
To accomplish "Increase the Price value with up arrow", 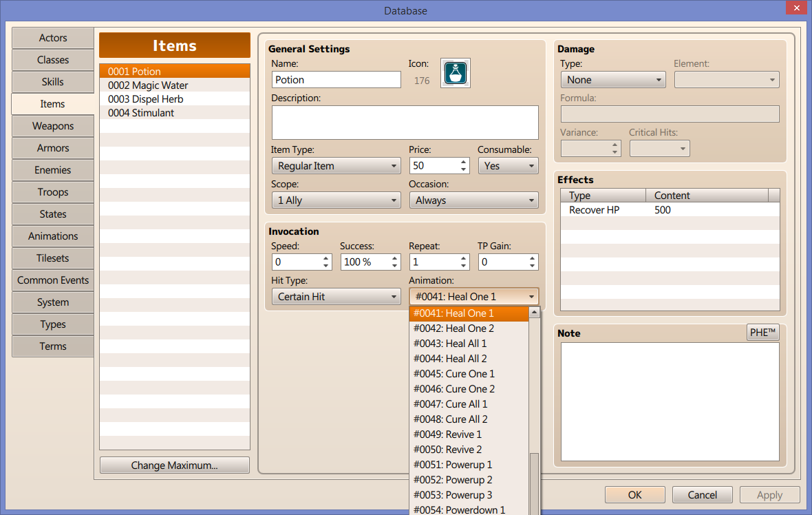I will pos(464,162).
